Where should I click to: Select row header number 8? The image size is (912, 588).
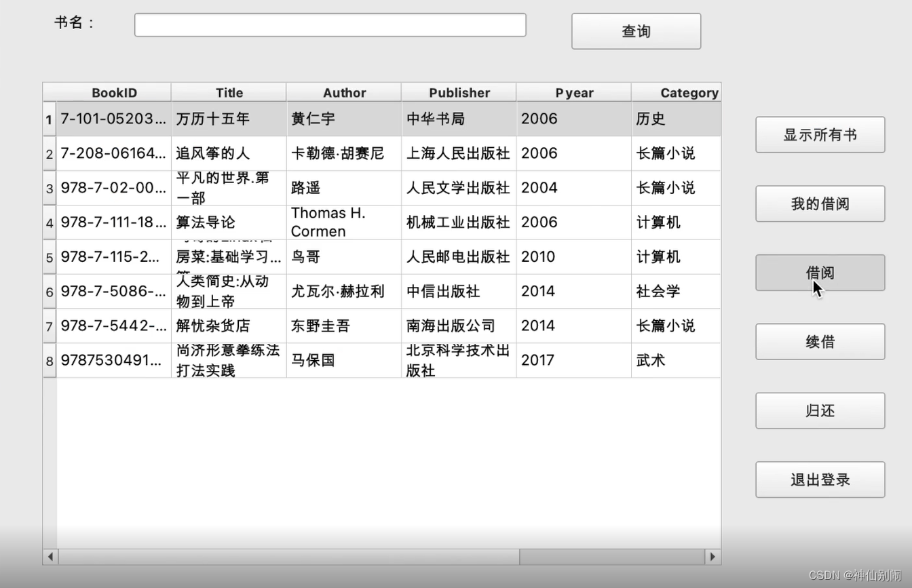[x=50, y=361]
